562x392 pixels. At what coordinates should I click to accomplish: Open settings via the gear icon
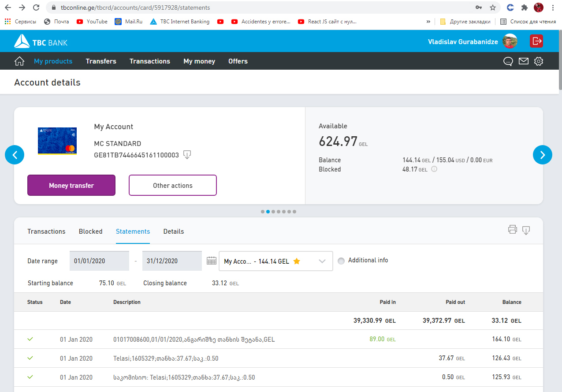[538, 61]
